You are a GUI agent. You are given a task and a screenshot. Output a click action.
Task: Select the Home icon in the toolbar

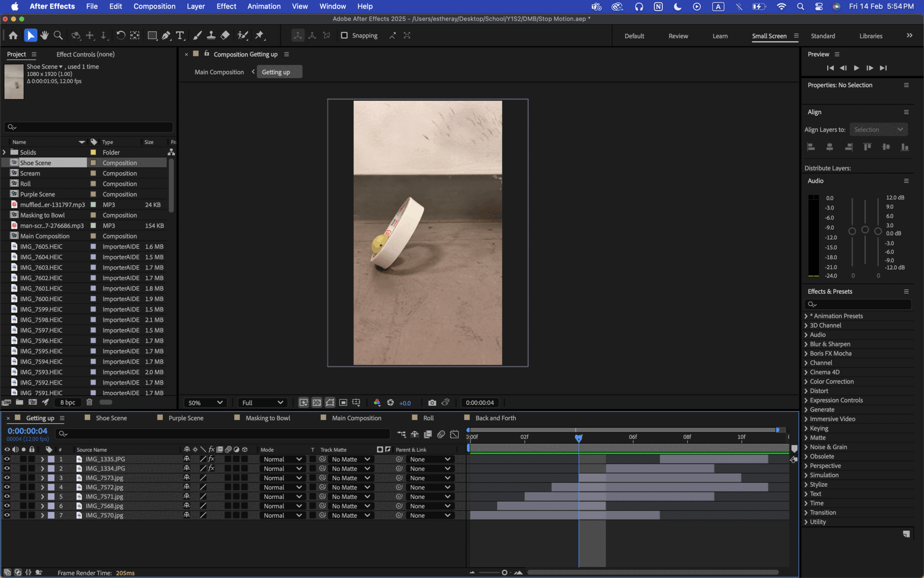click(x=13, y=36)
